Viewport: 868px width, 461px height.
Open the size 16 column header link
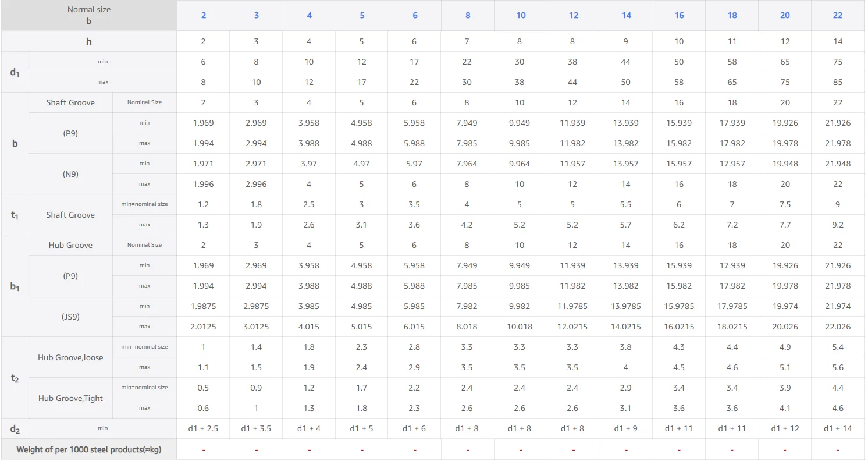click(680, 15)
